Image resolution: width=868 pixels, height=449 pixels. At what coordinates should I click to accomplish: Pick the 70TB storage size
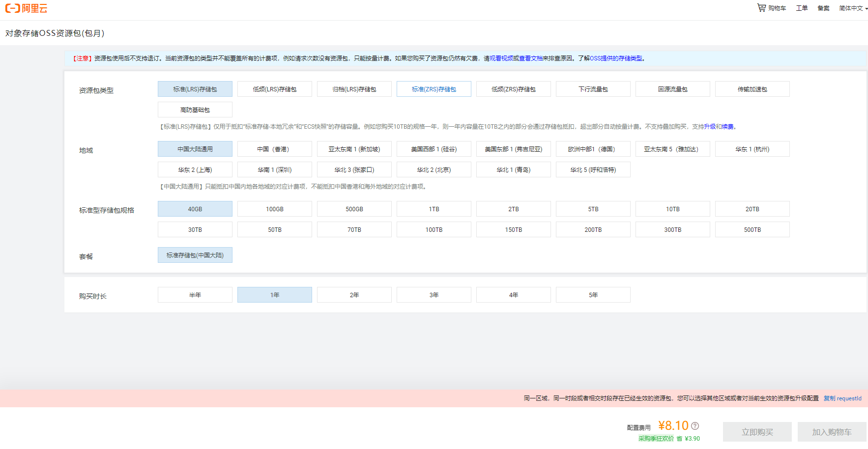(354, 229)
